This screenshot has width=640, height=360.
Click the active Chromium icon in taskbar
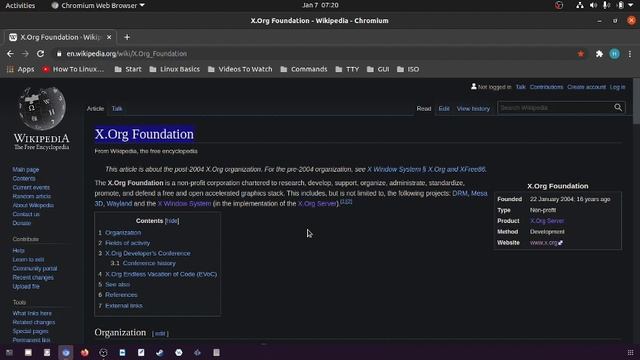coord(66,352)
